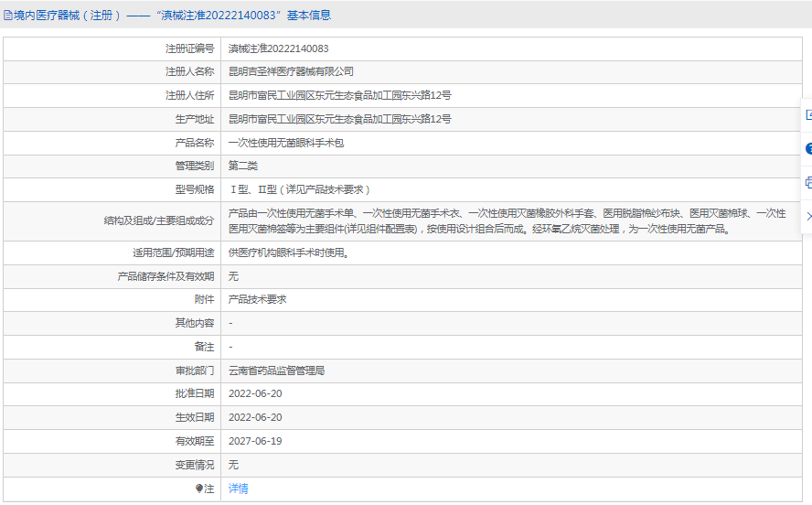Click registration number value 滇械注准20222140083
Screen dimensions: 812x505
(278, 48)
